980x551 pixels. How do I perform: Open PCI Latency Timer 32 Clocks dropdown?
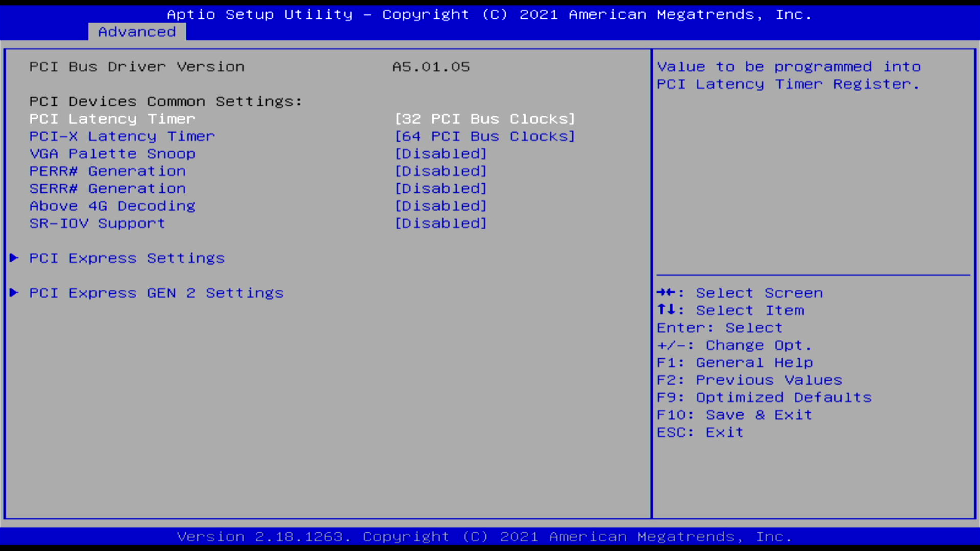click(484, 119)
